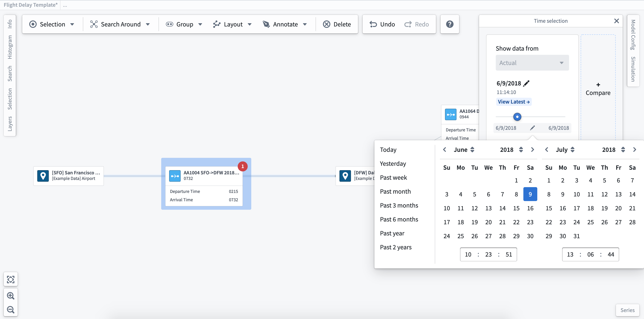The image size is (644, 319).
Task: Click the minutes field showing 06
Action: [590, 254]
